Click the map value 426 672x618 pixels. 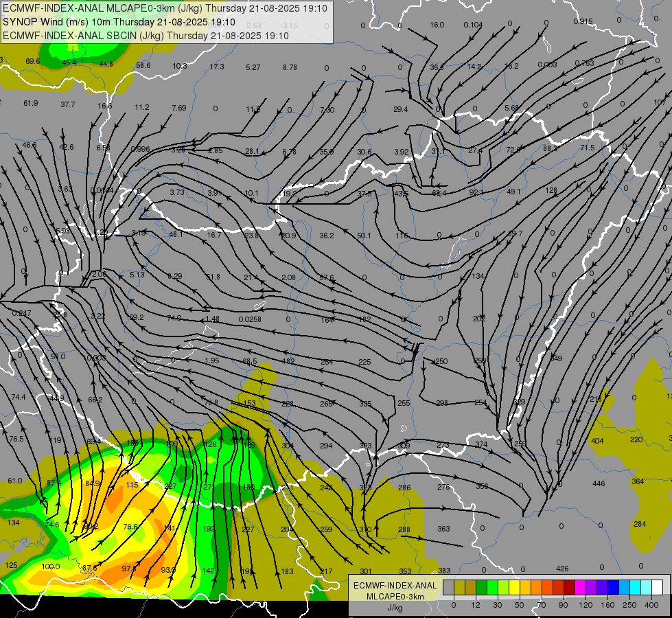coord(562,569)
